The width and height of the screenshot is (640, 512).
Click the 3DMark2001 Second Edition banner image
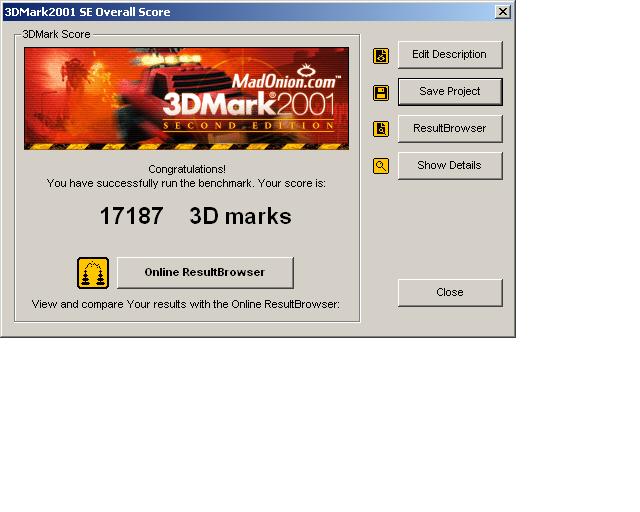click(185, 99)
